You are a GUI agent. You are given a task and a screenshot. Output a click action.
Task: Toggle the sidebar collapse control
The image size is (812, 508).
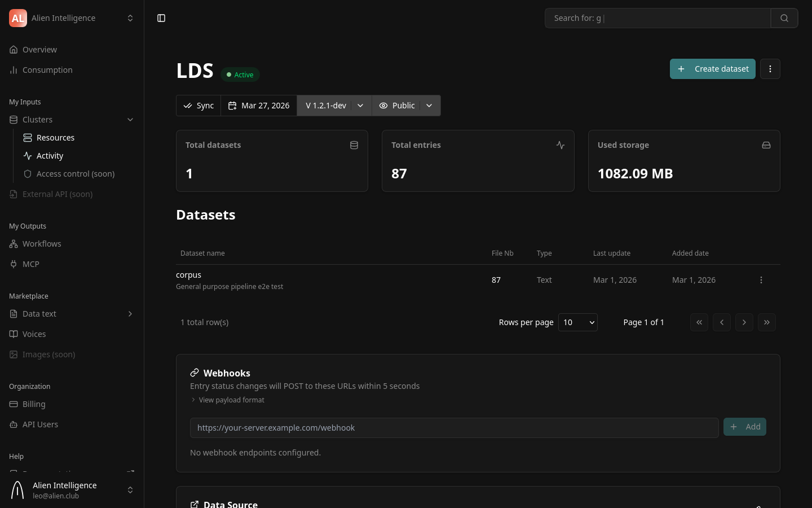[161, 18]
